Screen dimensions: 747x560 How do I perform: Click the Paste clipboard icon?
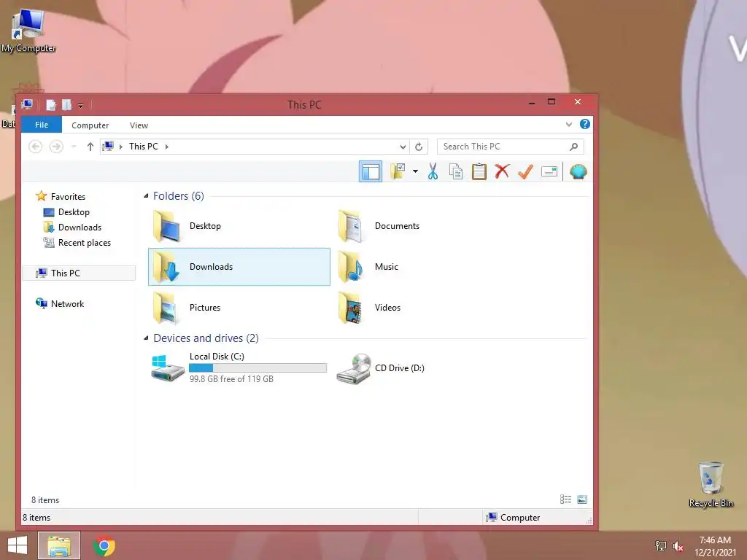479,171
